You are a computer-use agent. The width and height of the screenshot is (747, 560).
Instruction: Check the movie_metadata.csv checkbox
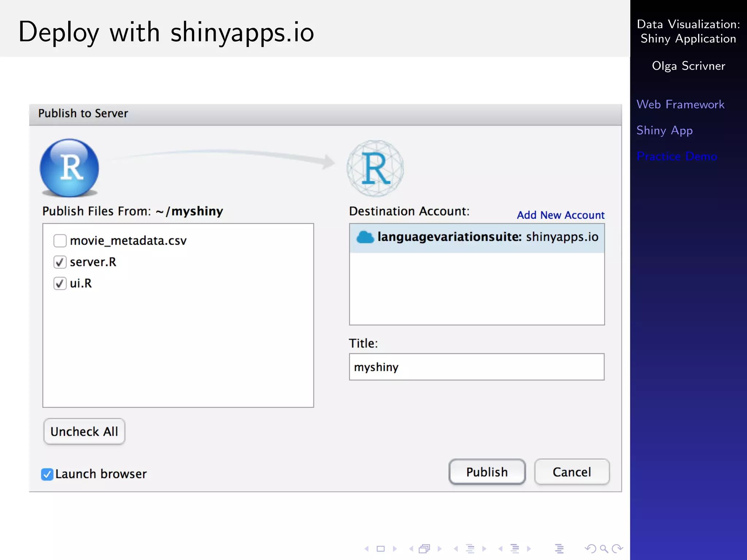pyautogui.click(x=60, y=241)
